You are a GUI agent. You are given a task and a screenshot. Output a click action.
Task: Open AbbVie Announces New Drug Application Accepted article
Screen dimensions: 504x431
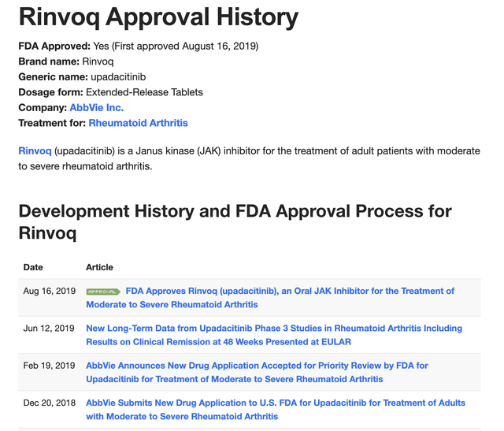pyautogui.click(x=257, y=372)
